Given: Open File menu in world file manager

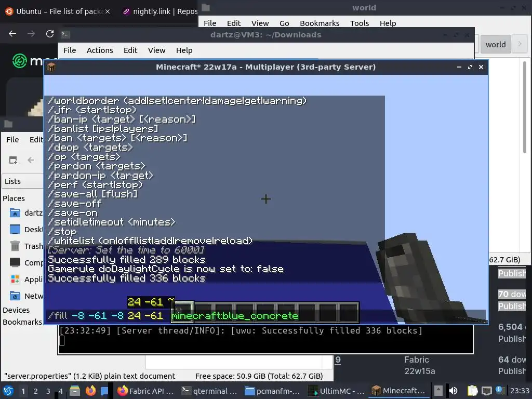Looking at the screenshot, I should [x=210, y=23].
